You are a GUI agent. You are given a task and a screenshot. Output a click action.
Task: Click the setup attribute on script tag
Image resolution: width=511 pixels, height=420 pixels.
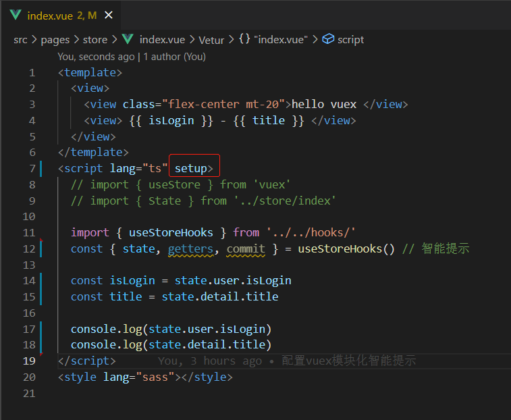click(x=190, y=169)
